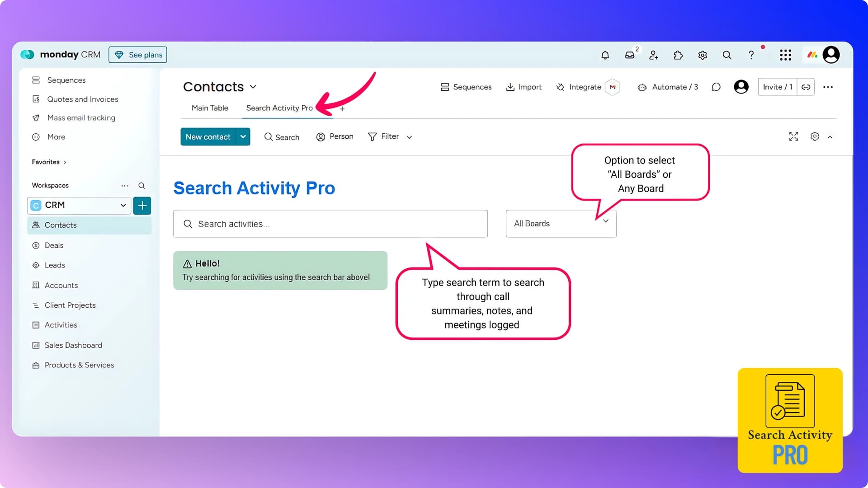Click the monday CRM logo
This screenshot has width=868, height=488.
[61, 55]
